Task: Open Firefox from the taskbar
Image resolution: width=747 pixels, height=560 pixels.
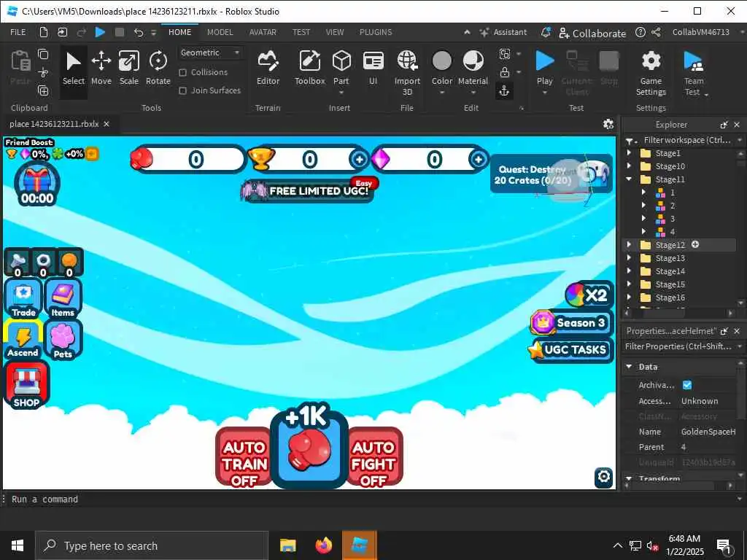Action: 323,545
